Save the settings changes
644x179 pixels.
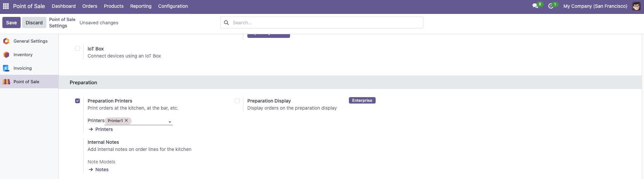pos(12,23)
